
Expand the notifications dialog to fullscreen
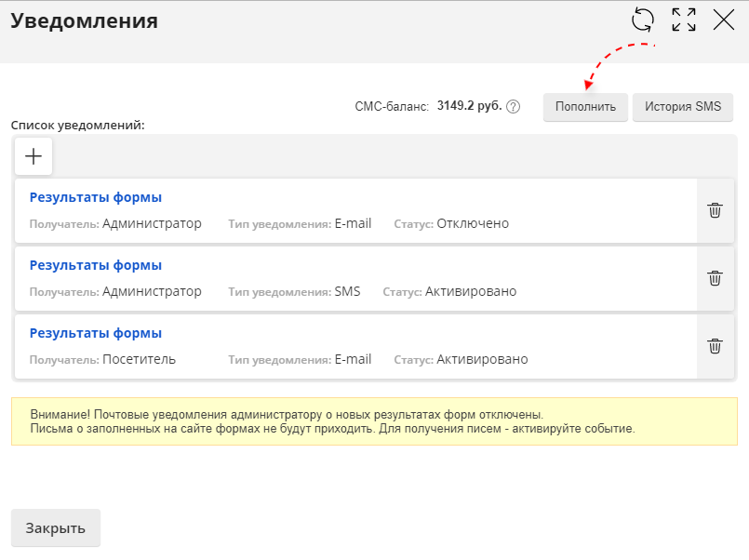pyautogui.click(x=684, y=20)
